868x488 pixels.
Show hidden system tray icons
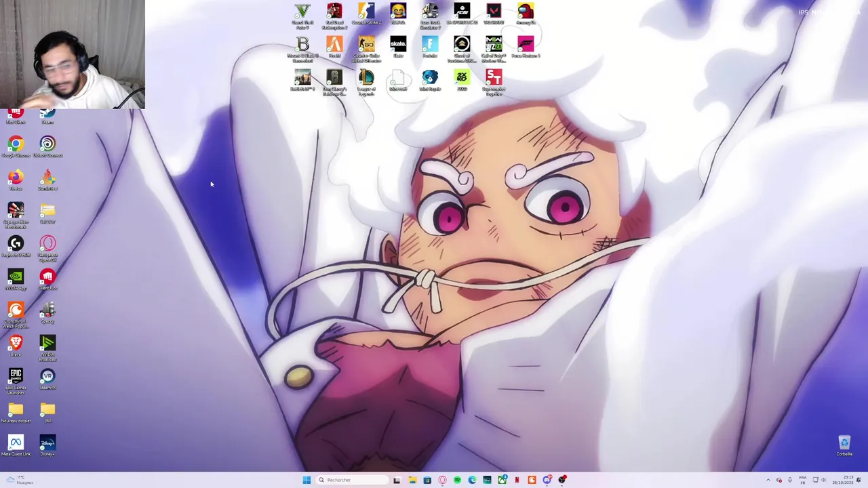click(768, 480)
